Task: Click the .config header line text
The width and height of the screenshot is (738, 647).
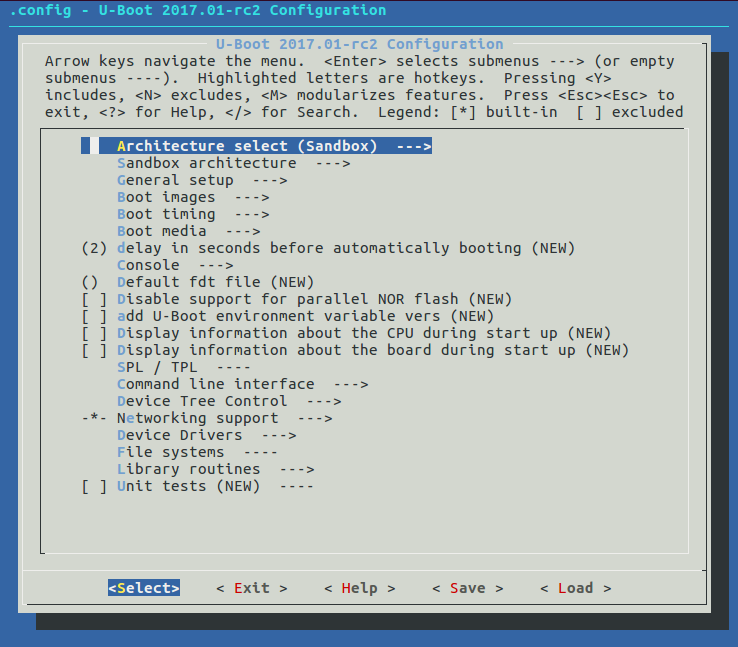Action: pos(198,10)
